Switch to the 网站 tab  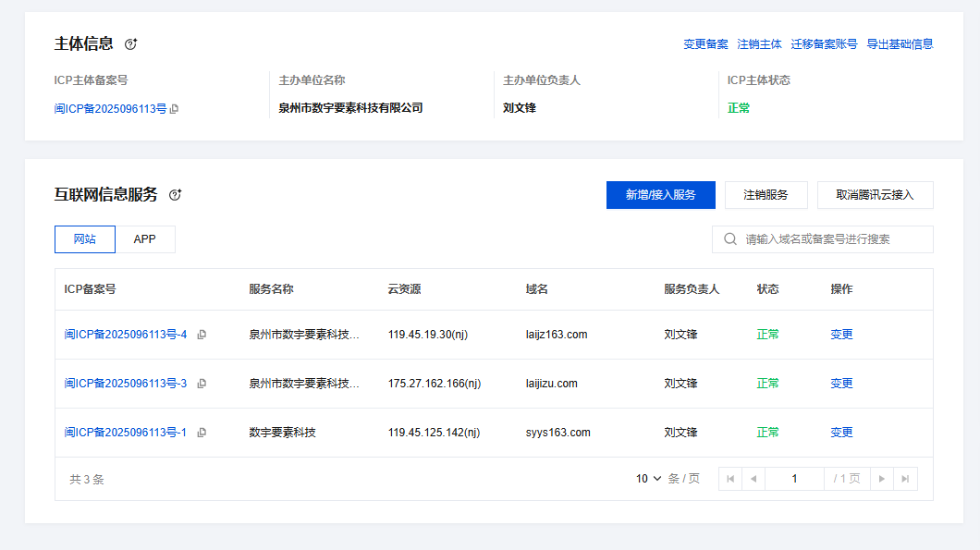(x=85, y=239)
